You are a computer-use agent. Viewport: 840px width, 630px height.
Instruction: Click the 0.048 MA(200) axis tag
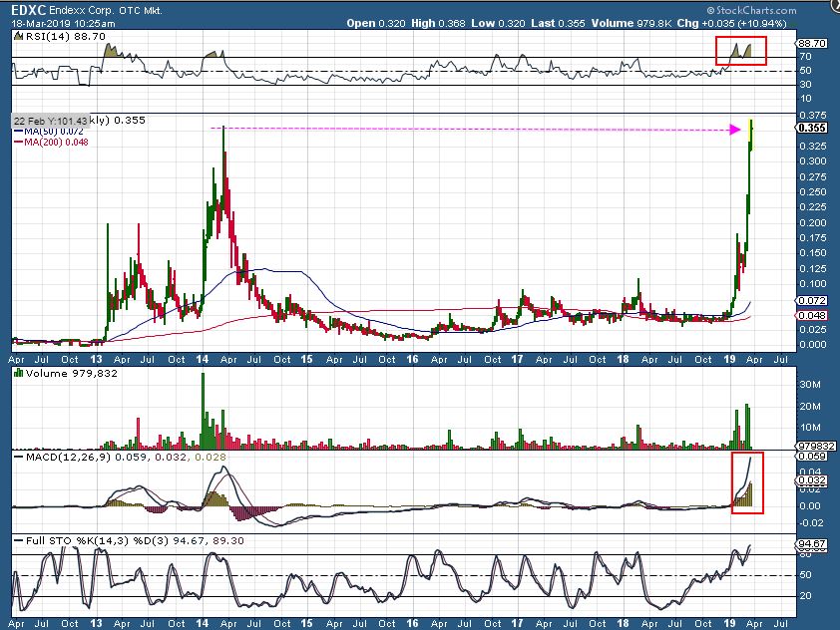click(x=815, y=315)
